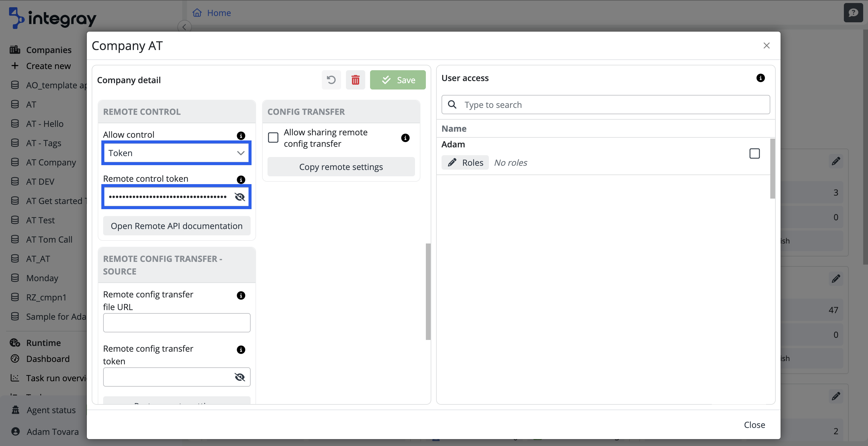
Task: Open the Allow control Token dropdown
Action: (176, 153)
